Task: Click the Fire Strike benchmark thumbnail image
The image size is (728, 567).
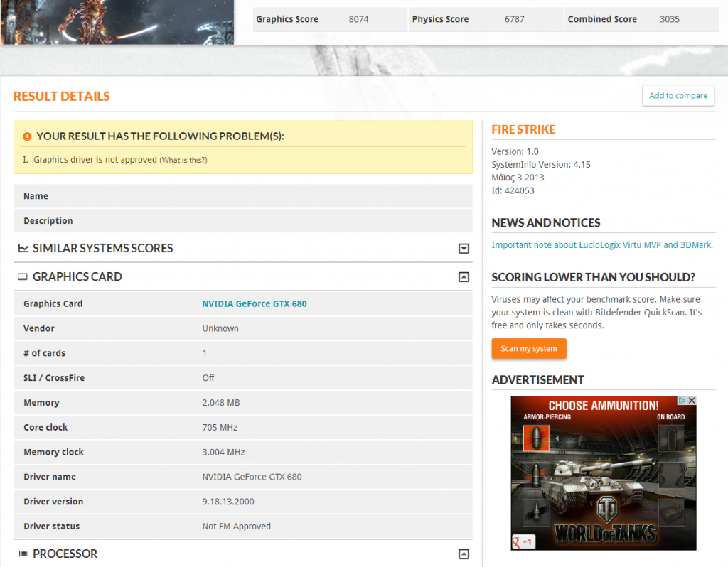Action: [117, 21]
